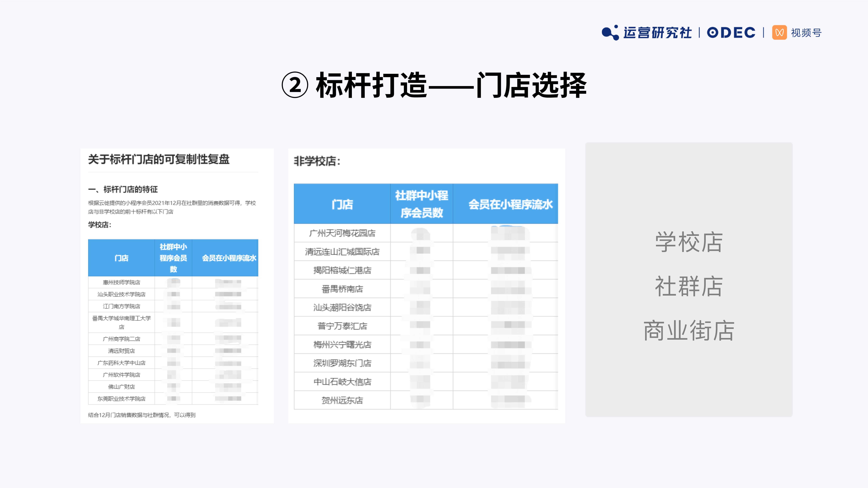Click the 运营研究社 brand name
868x488 pixels.
tap(657, 33)
